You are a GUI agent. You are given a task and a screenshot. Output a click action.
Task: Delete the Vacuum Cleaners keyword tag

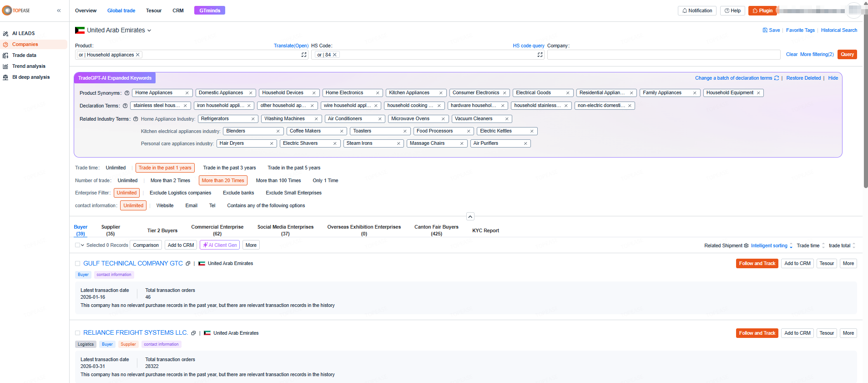(x=507, y=119)
